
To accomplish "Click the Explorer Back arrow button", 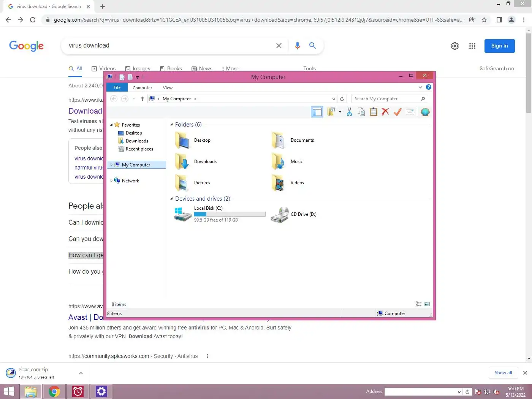I will coord(114,99).
